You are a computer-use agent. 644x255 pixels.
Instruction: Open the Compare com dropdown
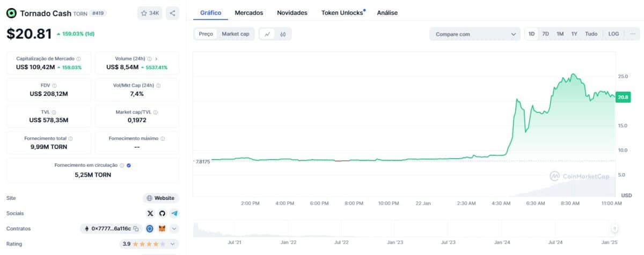(474, 34)
